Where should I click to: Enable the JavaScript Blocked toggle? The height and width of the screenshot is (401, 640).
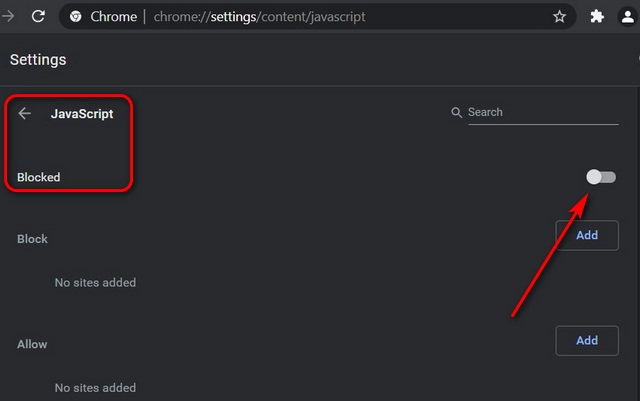point(601,177)
